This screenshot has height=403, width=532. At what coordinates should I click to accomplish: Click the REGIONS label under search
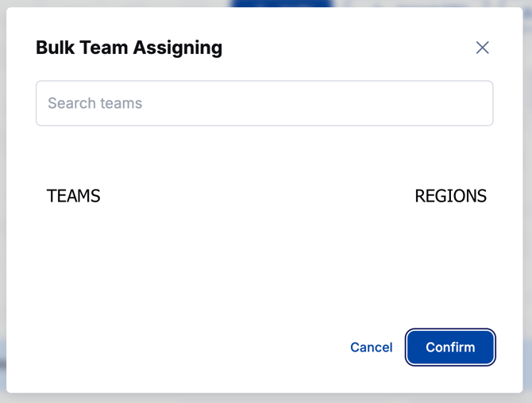(450, 196)
